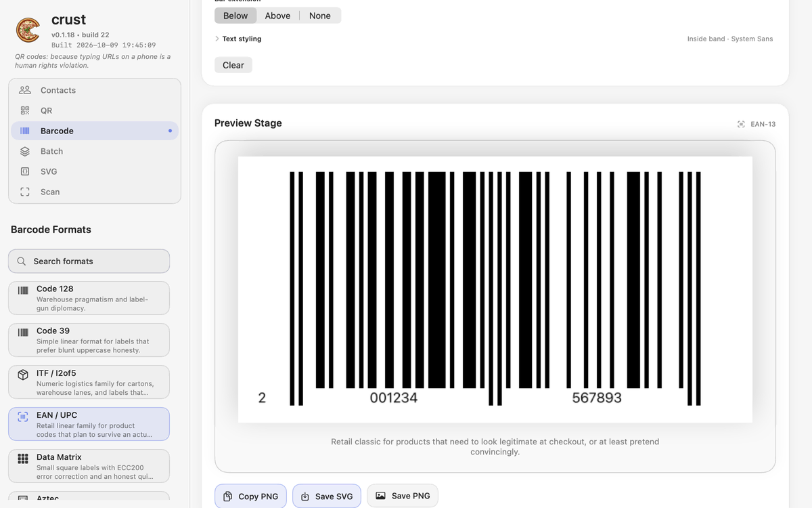Pick the ITF / I2of5 format
The image size is (812, 508).
point(89,382)
